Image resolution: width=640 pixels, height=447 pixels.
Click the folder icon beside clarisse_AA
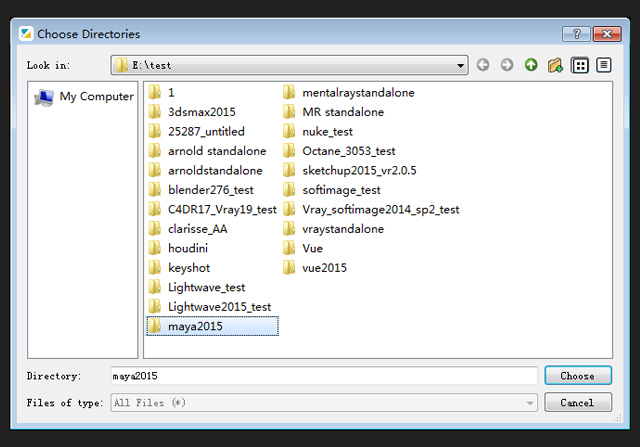[155, 228]
